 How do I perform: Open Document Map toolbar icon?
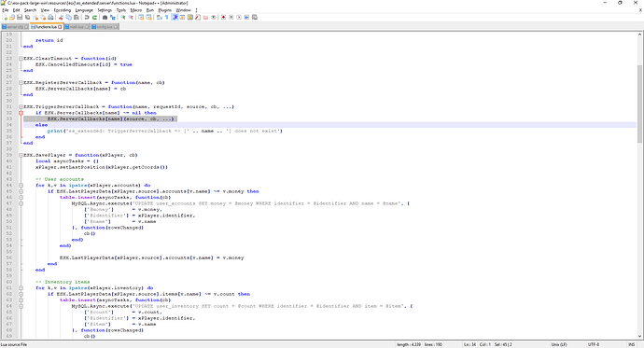click(190, 17)
